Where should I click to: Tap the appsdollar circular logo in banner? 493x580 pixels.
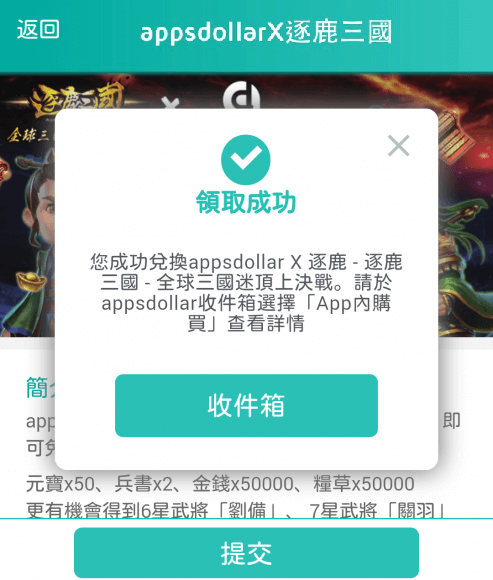pos(242,96)
